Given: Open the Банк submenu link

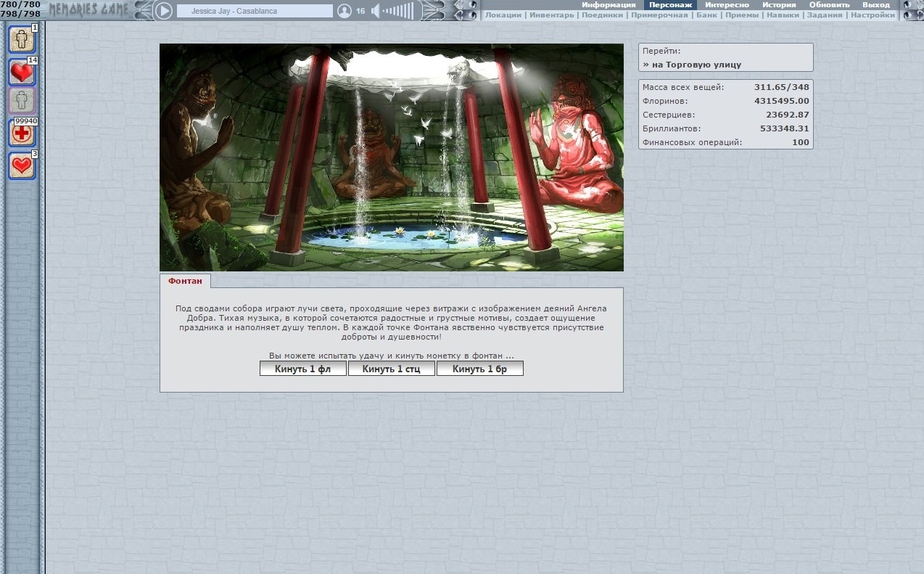Looking at the screenshot, I should (x=706, y=15).
